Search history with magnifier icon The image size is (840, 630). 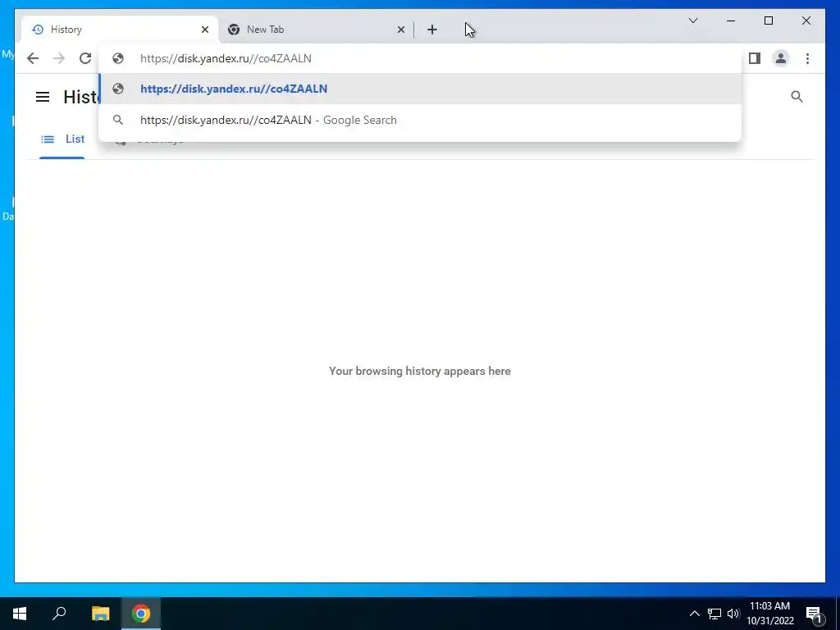[x=797, y=97]
